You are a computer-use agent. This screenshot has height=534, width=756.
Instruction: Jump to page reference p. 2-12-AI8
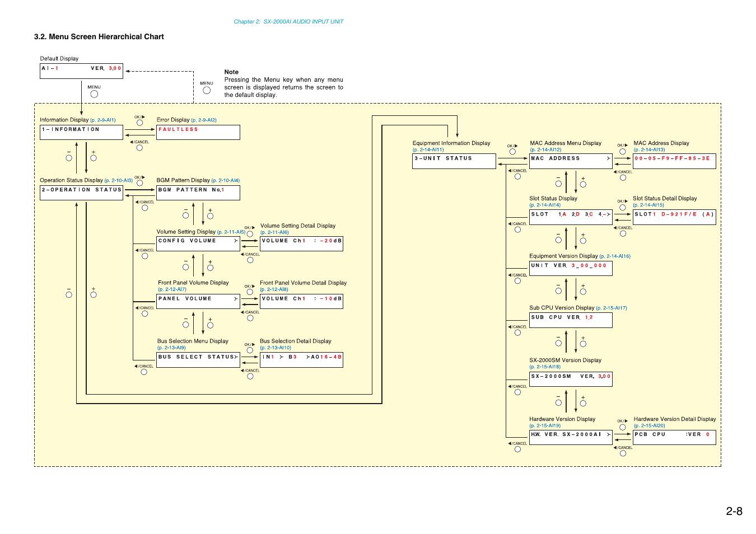pyautogui.click(x=274, y=289)
